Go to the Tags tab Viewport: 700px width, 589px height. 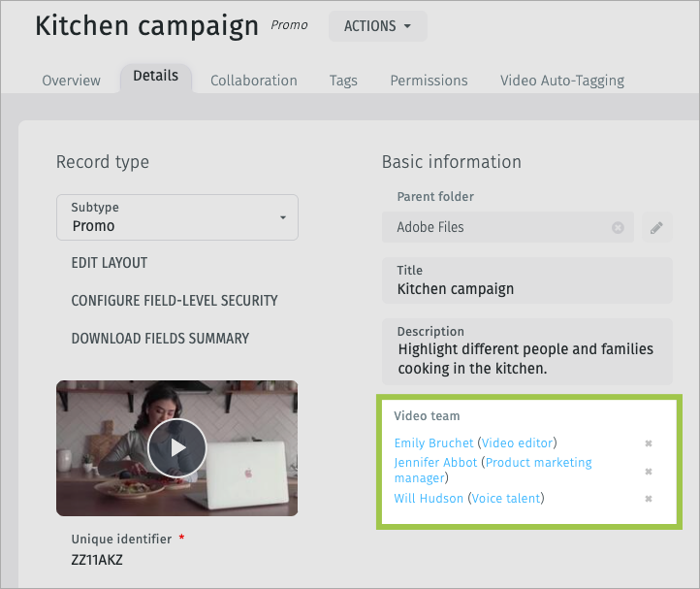pyautogui.click(x=343, y=81)
